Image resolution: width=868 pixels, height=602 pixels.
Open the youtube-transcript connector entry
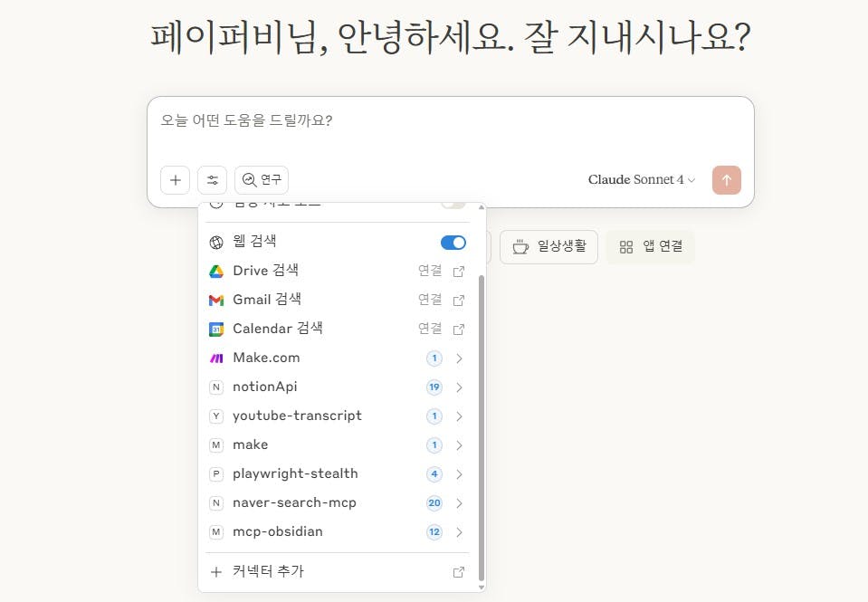tap(337, 416)
